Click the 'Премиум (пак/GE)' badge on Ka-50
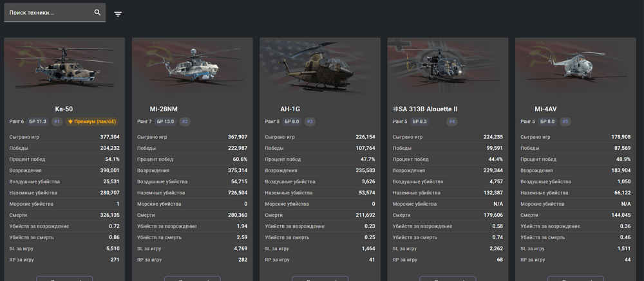This screenshot has width=644, height=281. [x=92, y=122]
